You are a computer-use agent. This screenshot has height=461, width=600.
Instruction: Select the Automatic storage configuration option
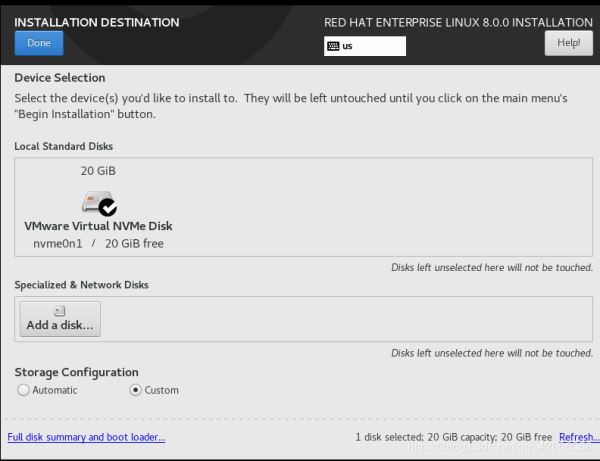(x=23, y=390)
